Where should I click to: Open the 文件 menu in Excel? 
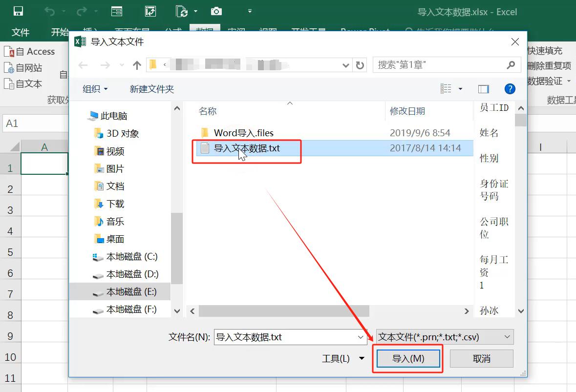point(20,32)
